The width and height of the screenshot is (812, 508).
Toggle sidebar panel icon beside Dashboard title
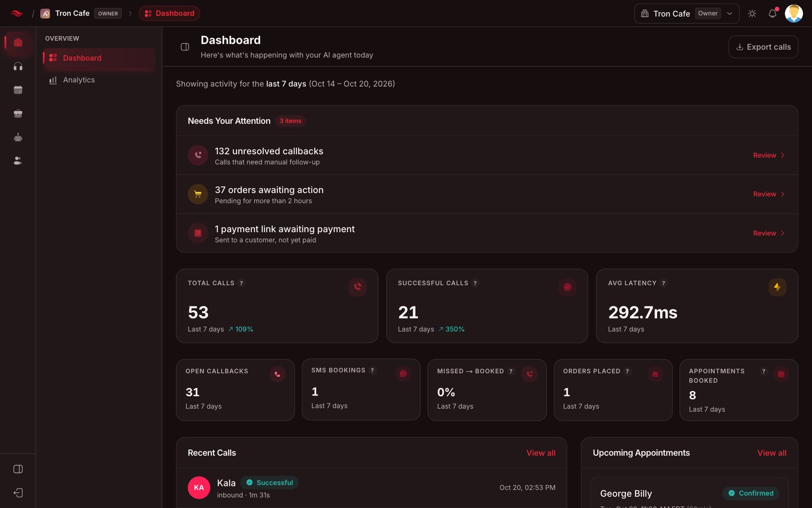click(x=185, y=47)
